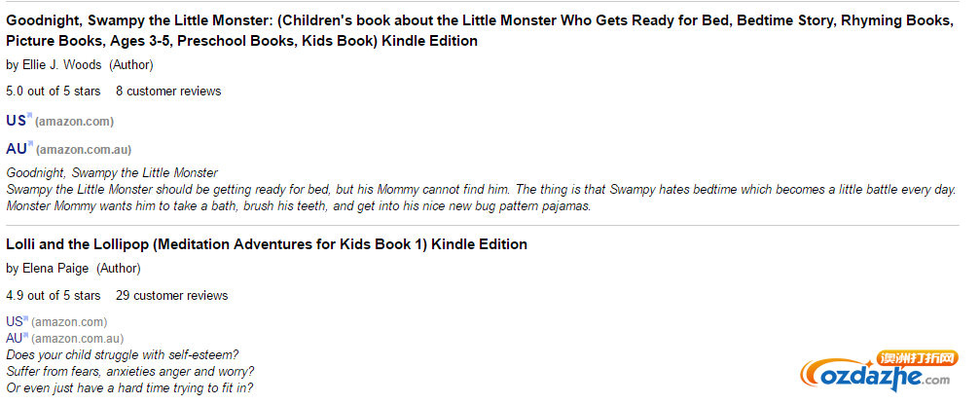
Task: Open the 29 customer reviews text
Action: [x=172, y=295]
